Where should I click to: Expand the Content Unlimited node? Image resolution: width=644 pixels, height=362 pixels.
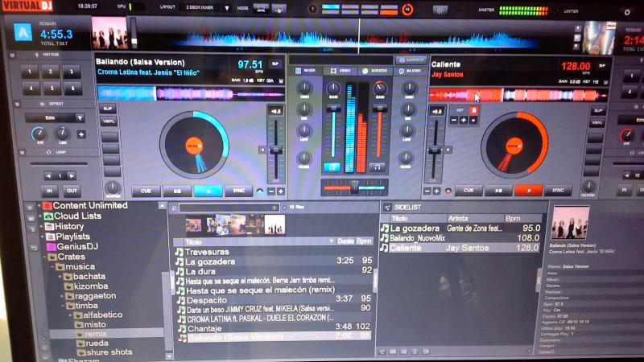[39, 205]
